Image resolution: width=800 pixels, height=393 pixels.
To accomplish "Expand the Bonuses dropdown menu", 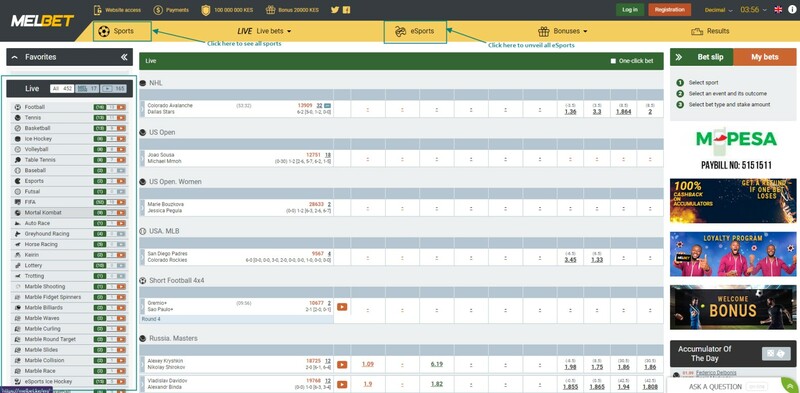I will pos(563,31).
